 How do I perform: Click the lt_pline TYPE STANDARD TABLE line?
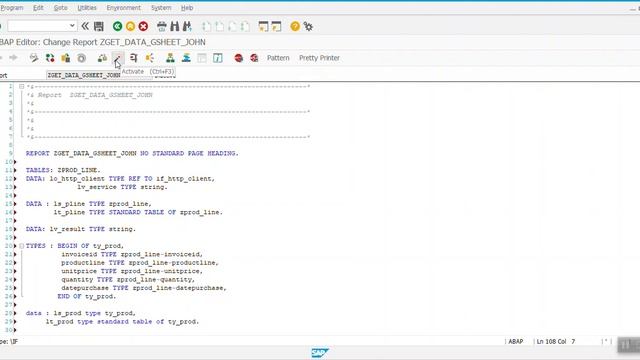click(138, 212)
